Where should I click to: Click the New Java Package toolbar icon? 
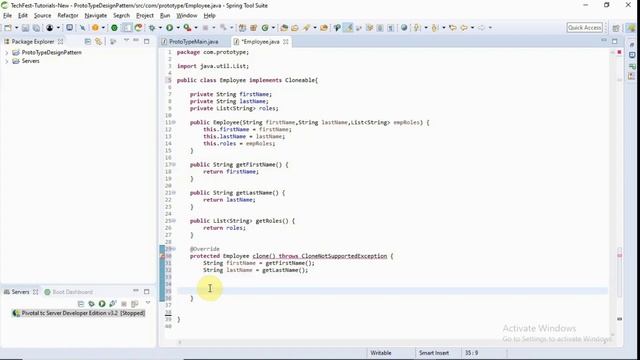[x=253, y=28]
